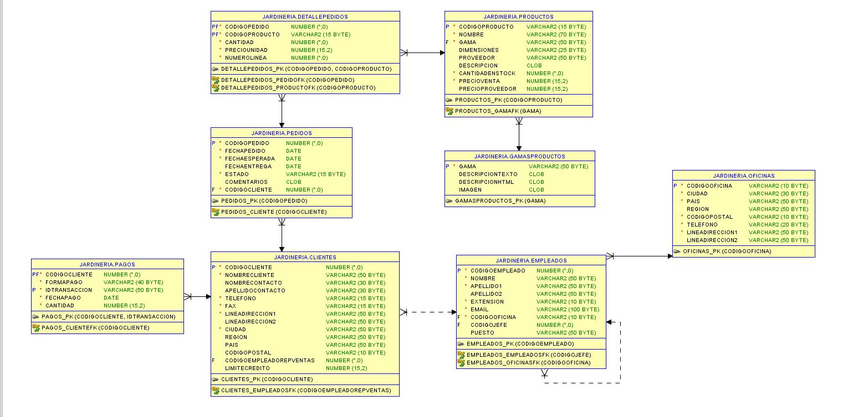Viewport: 848px width, 417px height.
Task: Click the GAMASPRODUCTOS_PK primary key icon
Action: pos(449,201)
